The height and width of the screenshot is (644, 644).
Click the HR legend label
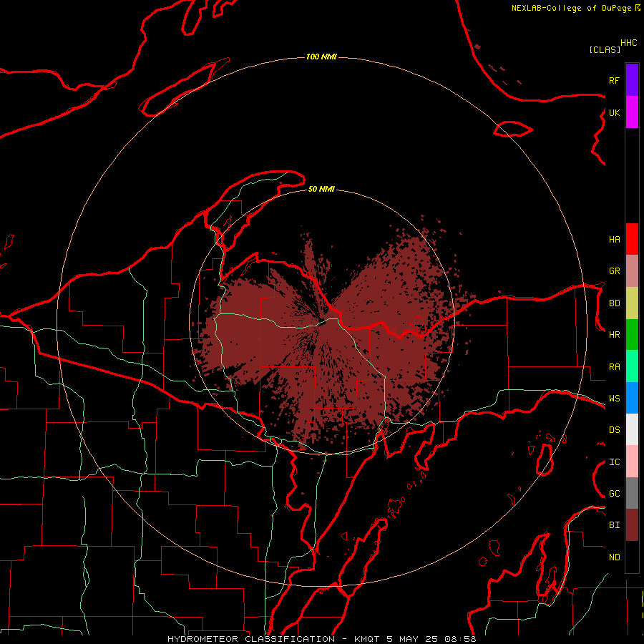point(614,335)
